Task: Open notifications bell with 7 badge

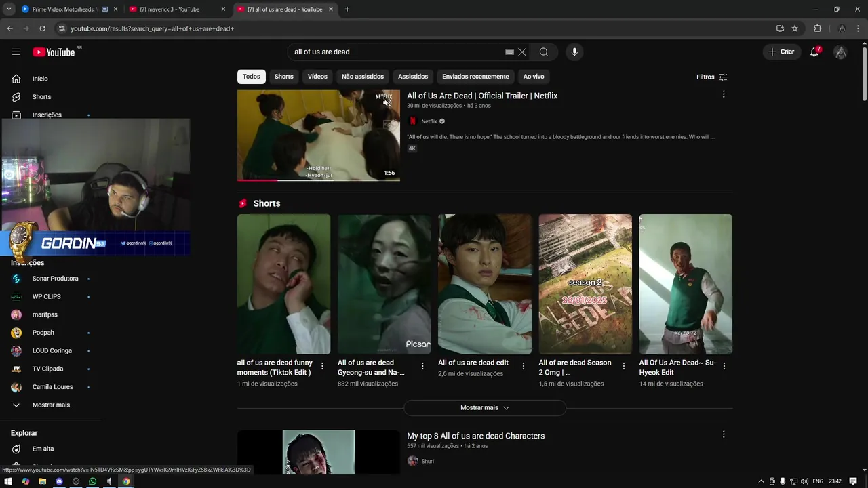Action: 815,52
